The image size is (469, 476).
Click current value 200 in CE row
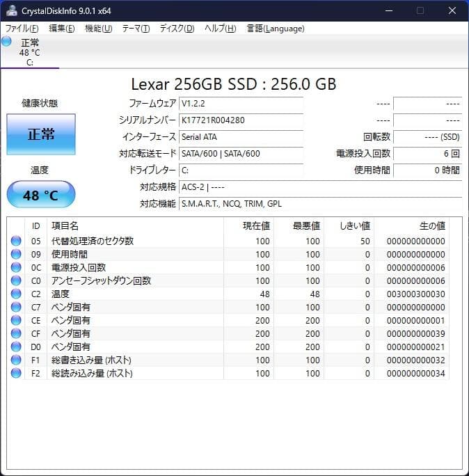point(262,321)
